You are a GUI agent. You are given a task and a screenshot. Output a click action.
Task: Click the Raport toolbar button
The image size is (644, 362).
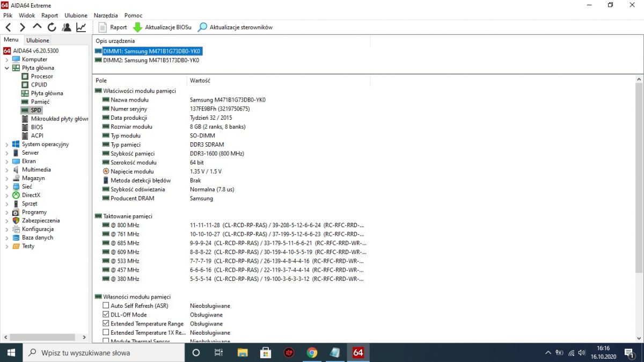click(x=113, y=27)
